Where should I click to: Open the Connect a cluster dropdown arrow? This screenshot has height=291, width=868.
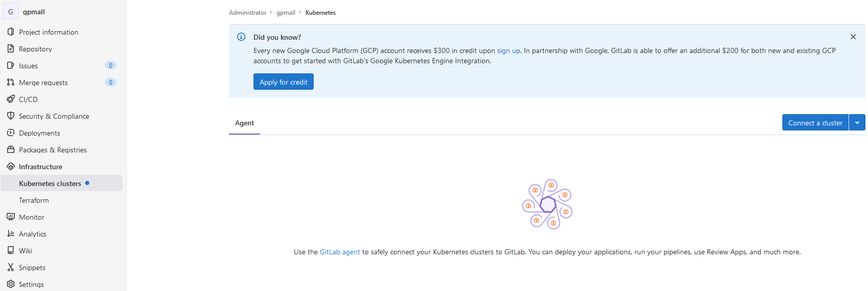click(x=857, y=122)
